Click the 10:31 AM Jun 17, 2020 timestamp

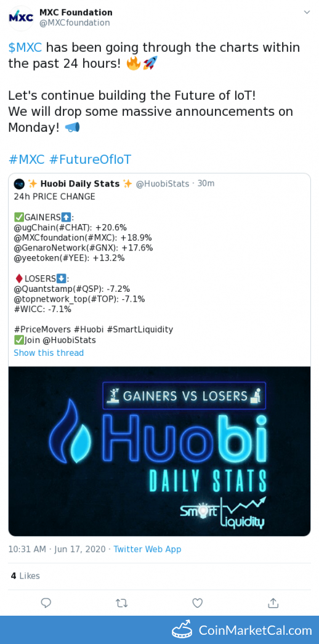[57, 549]
